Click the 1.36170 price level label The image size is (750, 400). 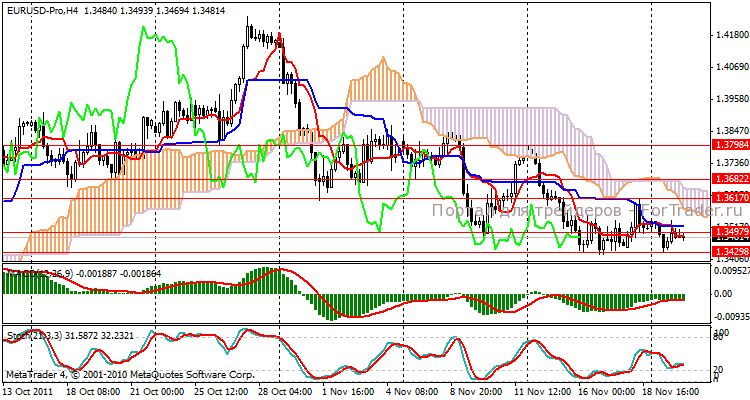click(x=730, y=198)
